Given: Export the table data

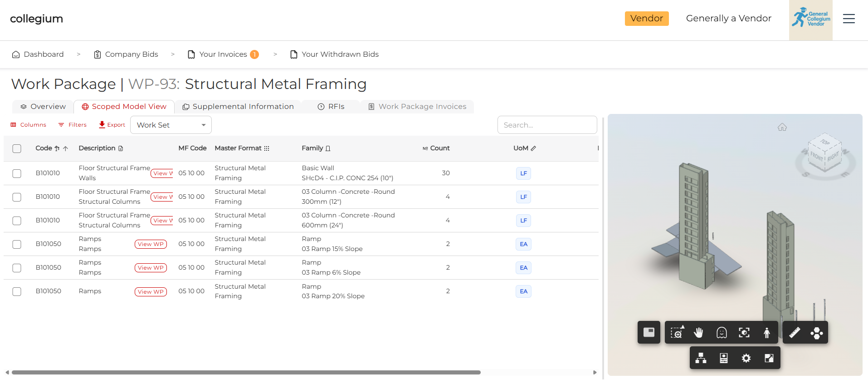Looking at the screenshot, I should pyautogui.click(x=112, y=125).
